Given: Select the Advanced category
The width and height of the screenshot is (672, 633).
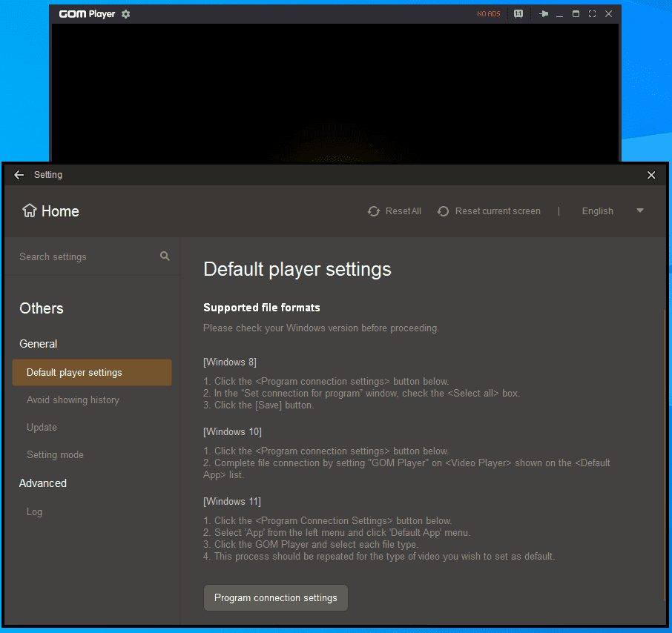Looking at the screenshot, I should pos(43,483).
